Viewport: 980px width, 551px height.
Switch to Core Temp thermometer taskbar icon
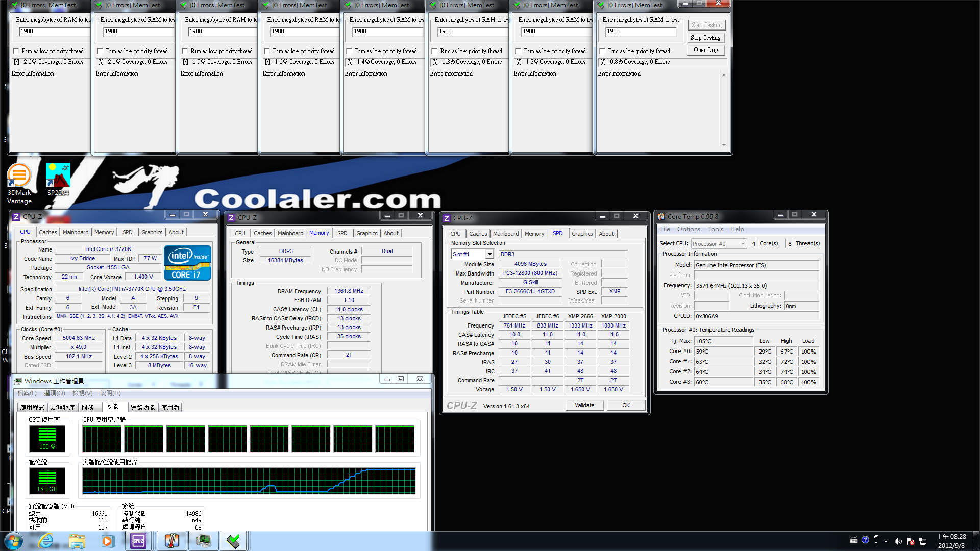pos(172,541)
